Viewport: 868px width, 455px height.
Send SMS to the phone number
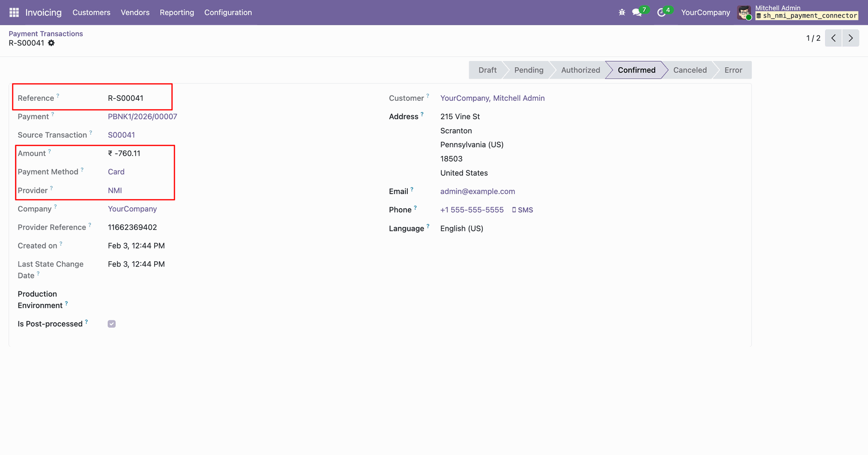pyautogui.click(x=522, y=210)
